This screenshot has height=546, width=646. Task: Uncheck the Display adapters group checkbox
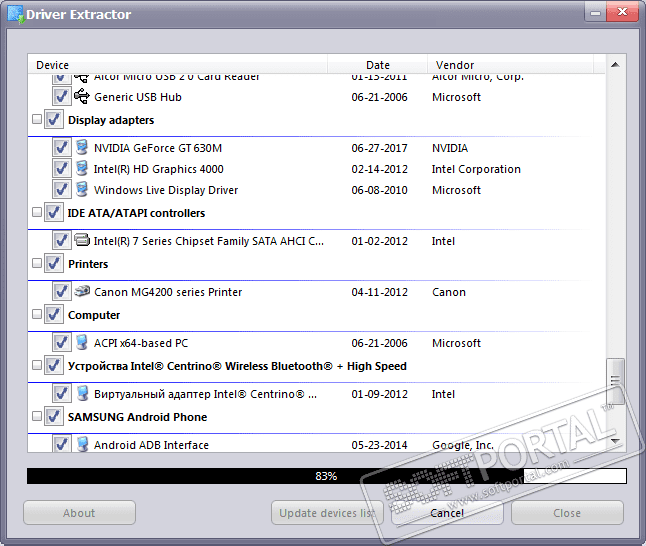[x=54, y=120]
